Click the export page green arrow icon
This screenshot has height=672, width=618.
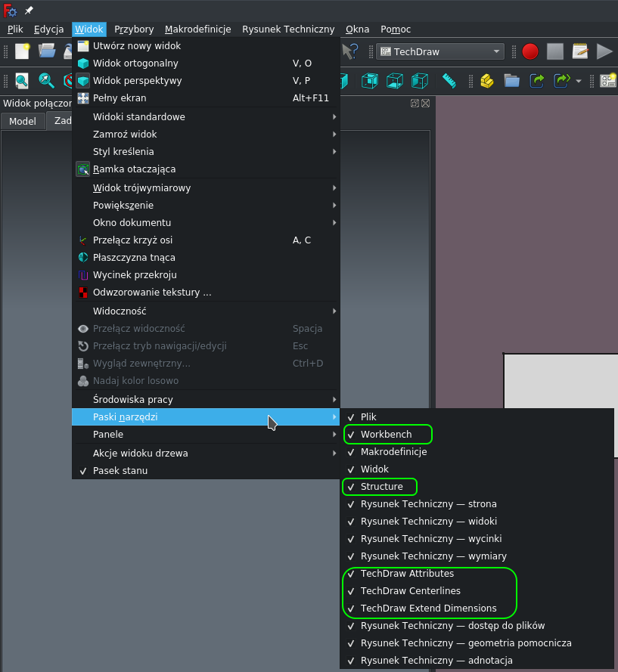point(537,81)
